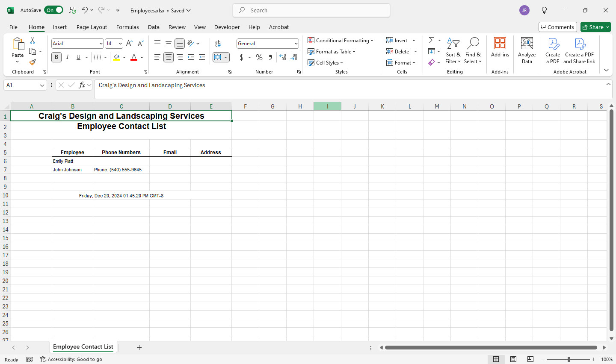The image size is (616, 364).
Task: Click the Align Right icon
Action: click(180, 57)
